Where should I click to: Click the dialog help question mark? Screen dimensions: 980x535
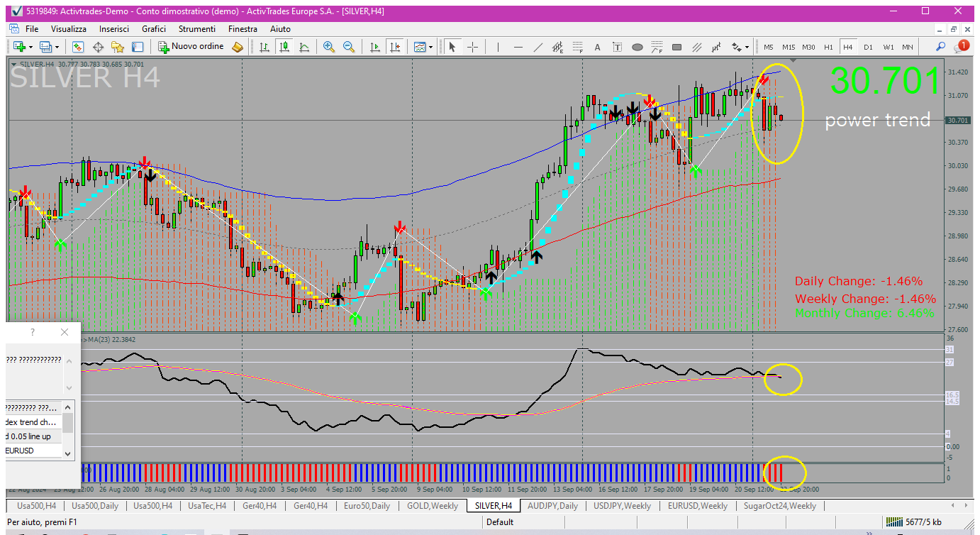(33, 332)
